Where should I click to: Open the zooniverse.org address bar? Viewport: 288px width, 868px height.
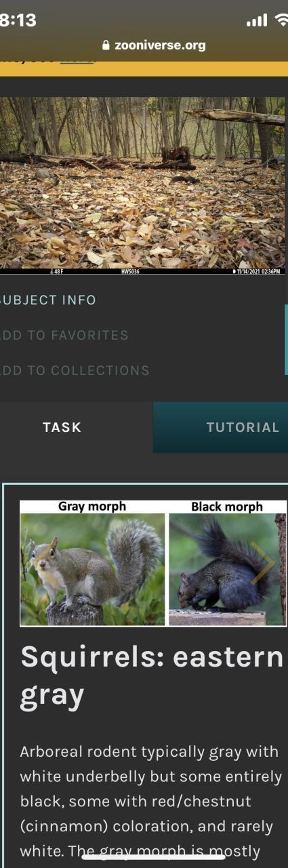tap(153, 46)
